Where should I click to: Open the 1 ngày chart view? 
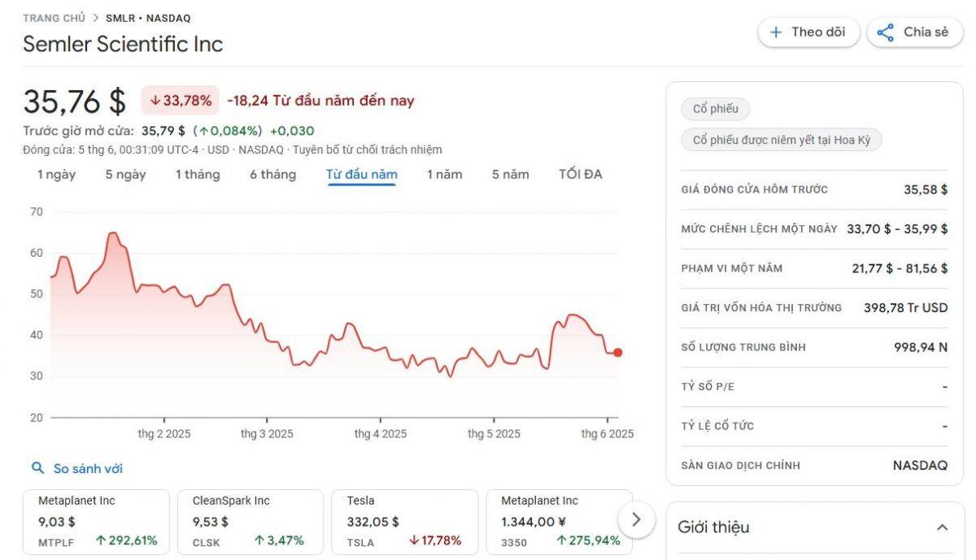coord(54,174)
